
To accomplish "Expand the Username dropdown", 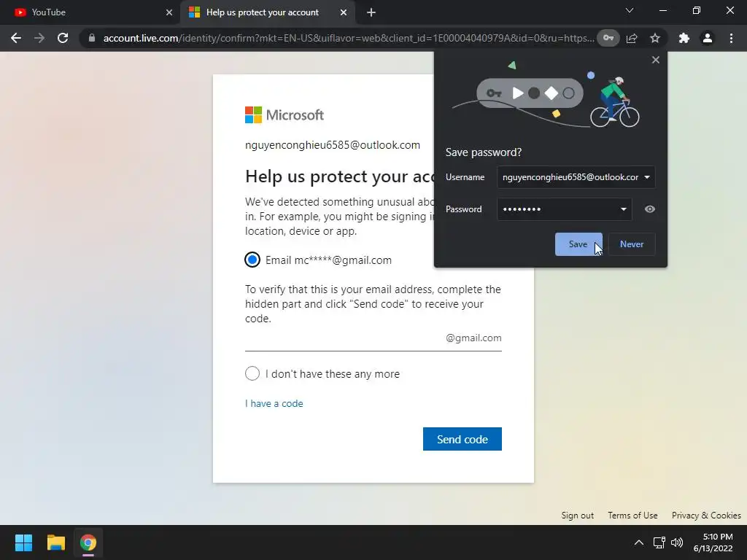I will (x=647, y=177).
